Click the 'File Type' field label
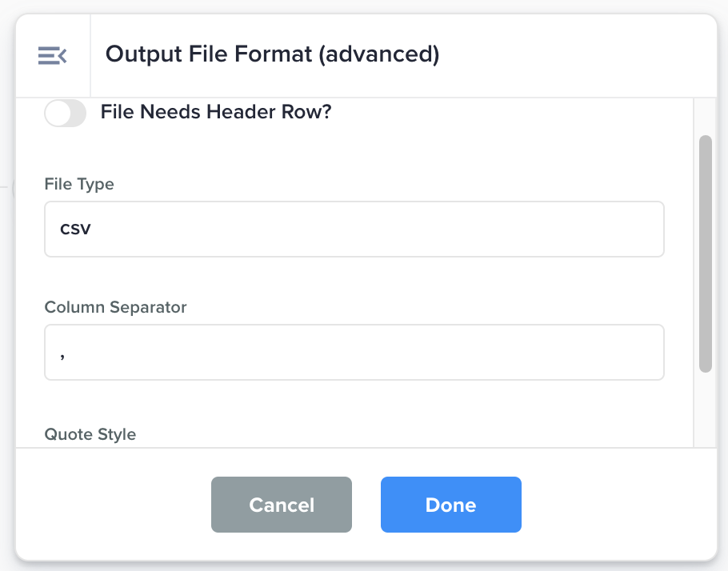Screen dimensions: 728x571 click(x=79, y=184)
